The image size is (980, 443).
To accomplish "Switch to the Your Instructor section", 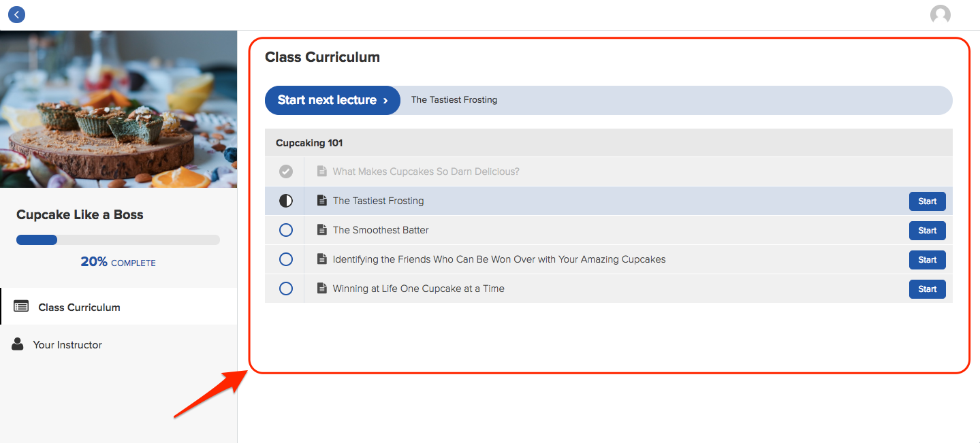I will 68,344.
